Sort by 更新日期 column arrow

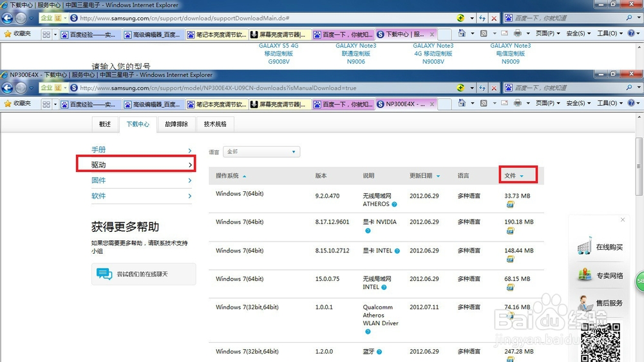[438, 176]
